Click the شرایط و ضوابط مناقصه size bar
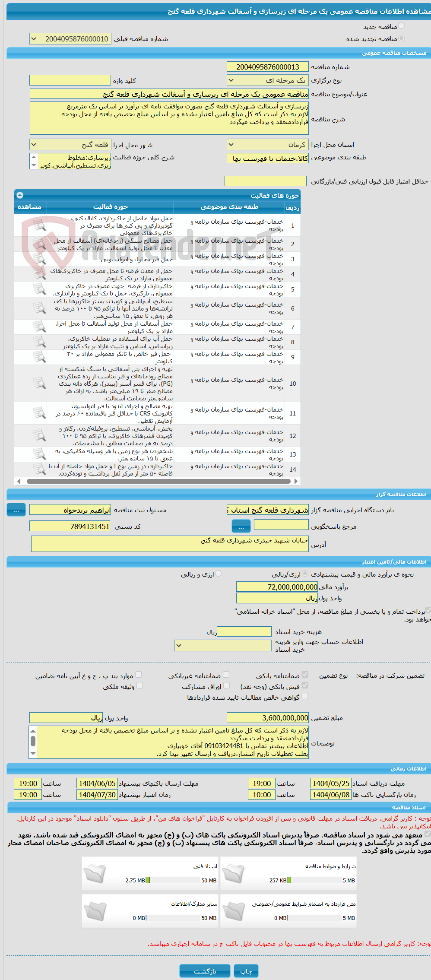 [x=314, y=880]
